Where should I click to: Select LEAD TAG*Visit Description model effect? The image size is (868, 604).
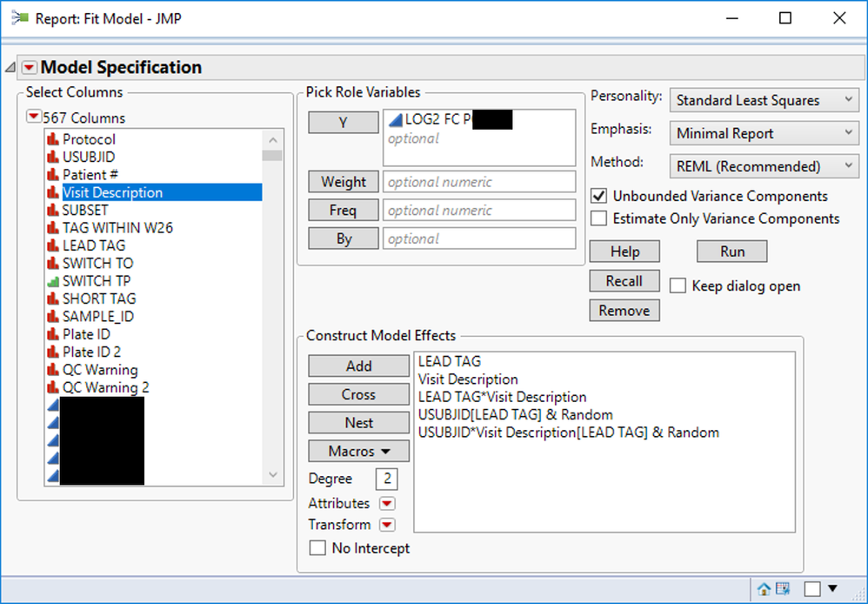point(502,397)
